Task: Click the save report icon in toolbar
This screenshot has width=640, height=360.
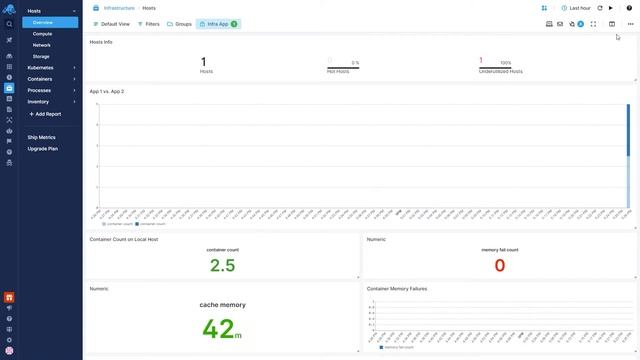Action: [x=549, y=24]
